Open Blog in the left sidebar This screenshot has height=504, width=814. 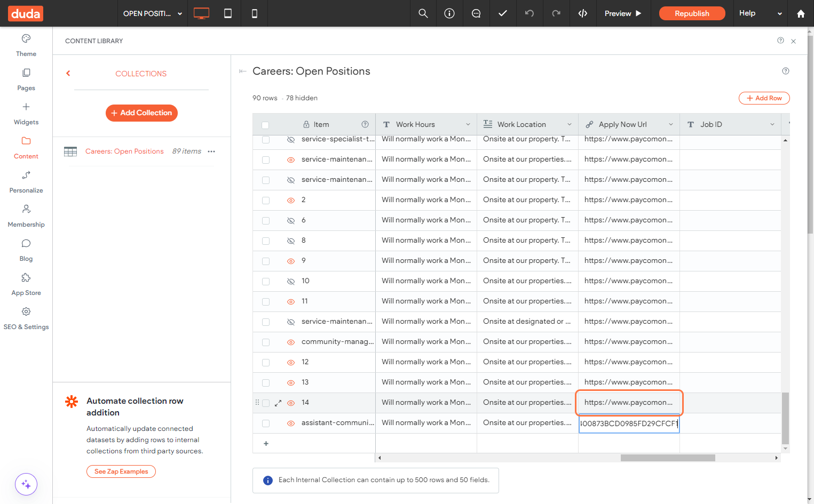tap(26, 250)
